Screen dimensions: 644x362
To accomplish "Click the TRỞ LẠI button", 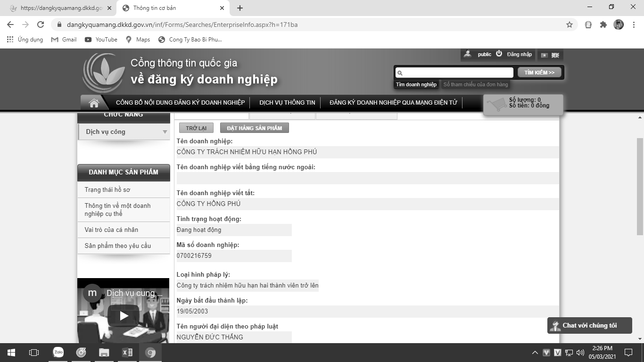I will coord(196,128).
